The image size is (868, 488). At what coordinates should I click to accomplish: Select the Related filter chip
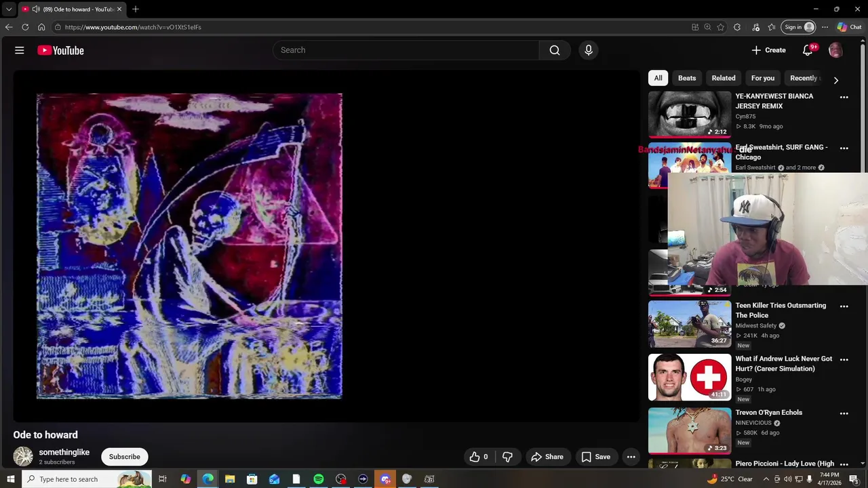coord(724,78)
